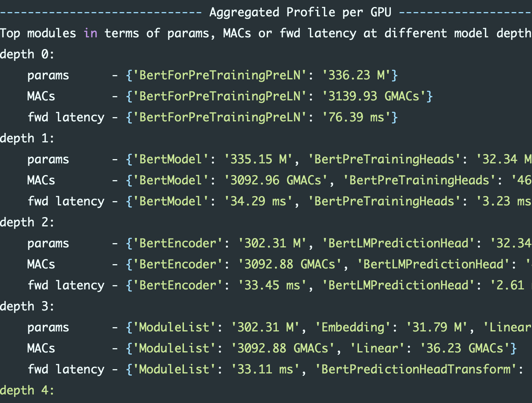The width and height of the screenshot is (532, 403).
Task: Select the '335.15 M' BertModel value
Action: pos(258,159)
